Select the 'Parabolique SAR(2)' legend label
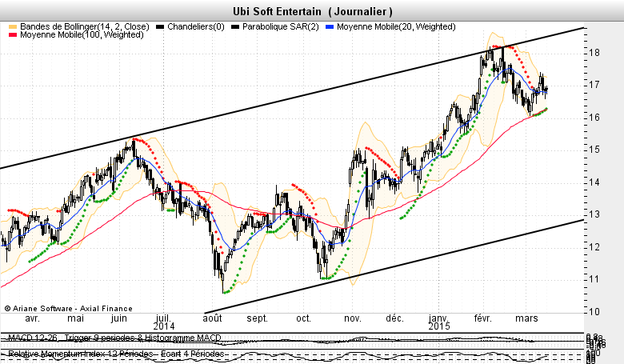The height and width of the screenshot is (364, 624). [281, 26]
